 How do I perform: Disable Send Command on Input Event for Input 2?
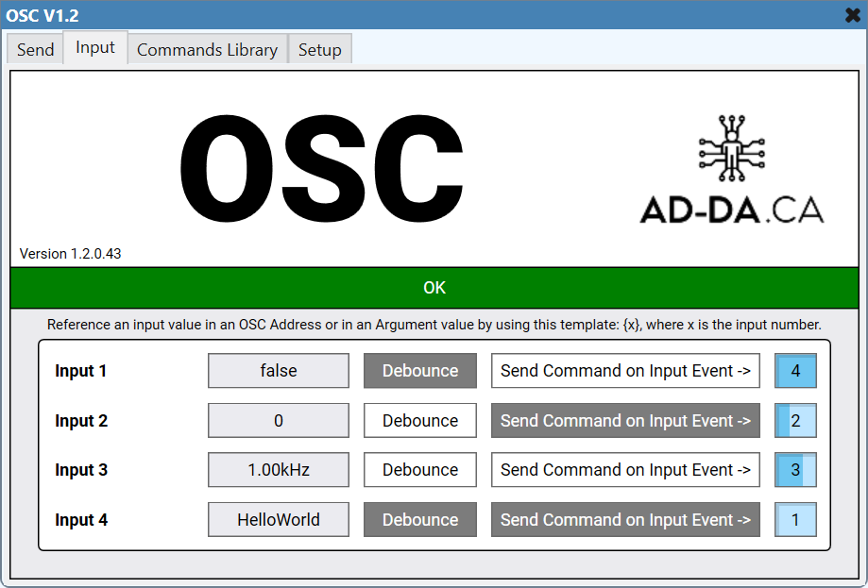tap(625, 421)
